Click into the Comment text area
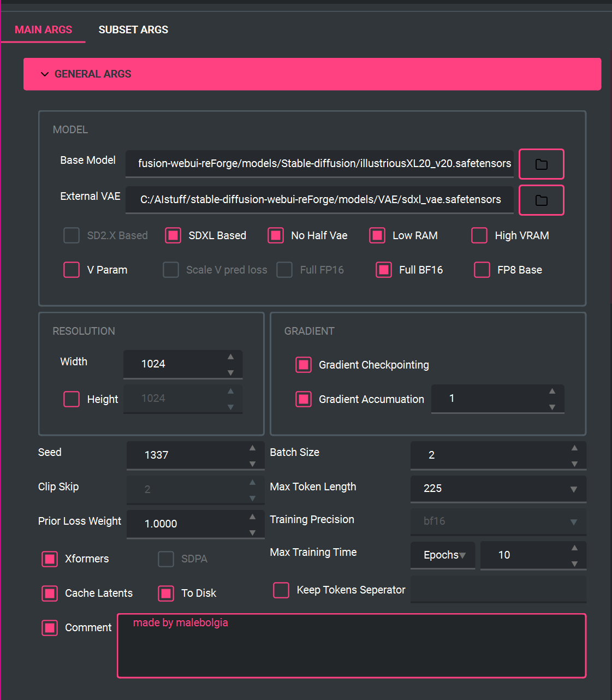 pyautogui.click(x=351, y=650)
